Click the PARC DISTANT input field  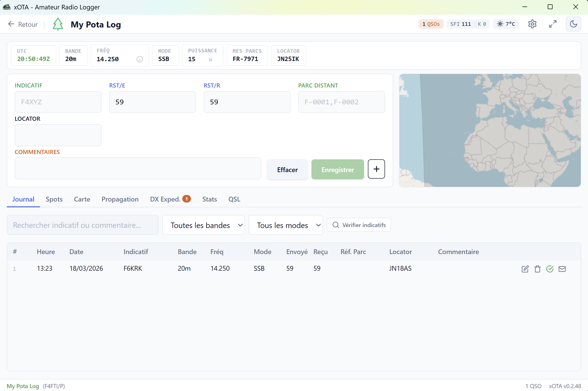coord(341,102)
